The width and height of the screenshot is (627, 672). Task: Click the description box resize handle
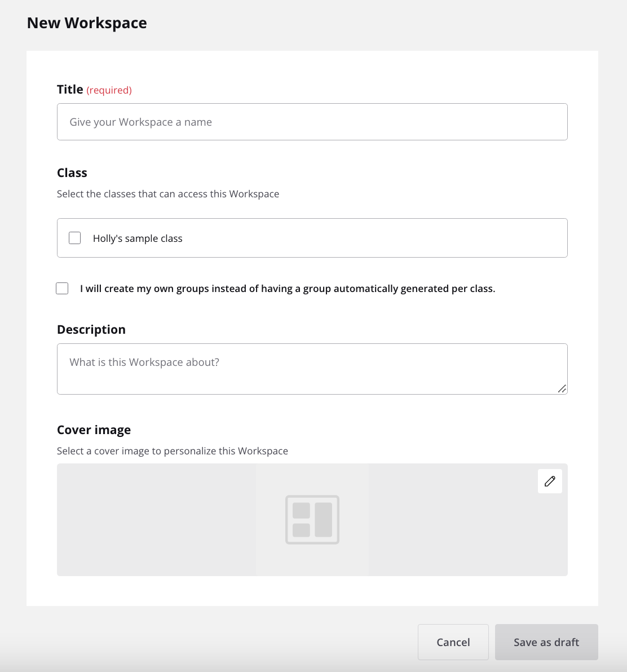pyautogui.click(x=562, y=389)
